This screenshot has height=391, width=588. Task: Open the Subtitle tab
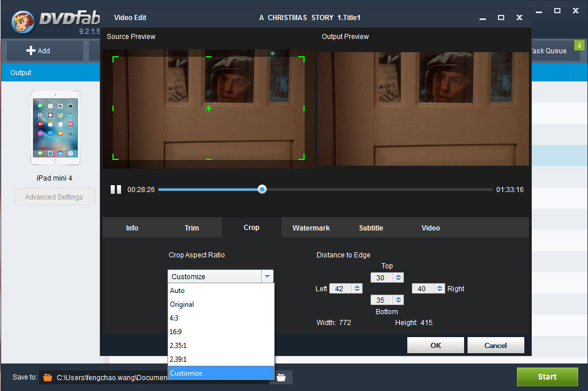pos(371,228)
